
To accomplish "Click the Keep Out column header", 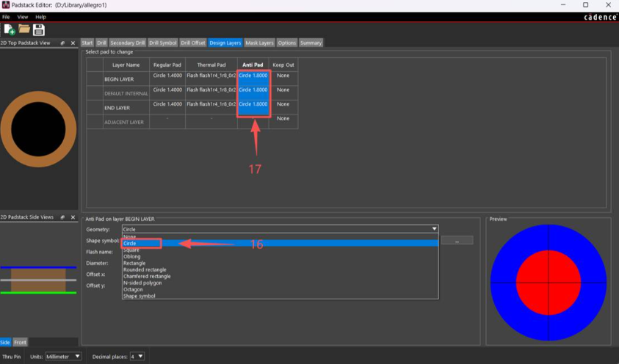I will point(283,65).
